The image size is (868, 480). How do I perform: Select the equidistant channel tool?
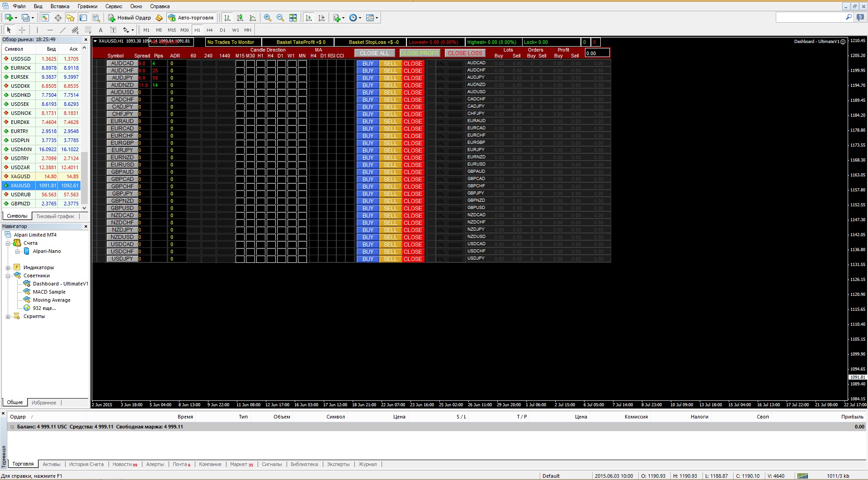75,30
